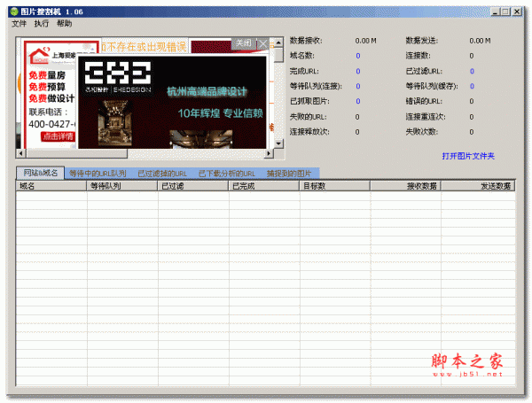Click the 已过滤URL value
The height and width of the screenshot is (403, 532).
[x=472, y=71]
